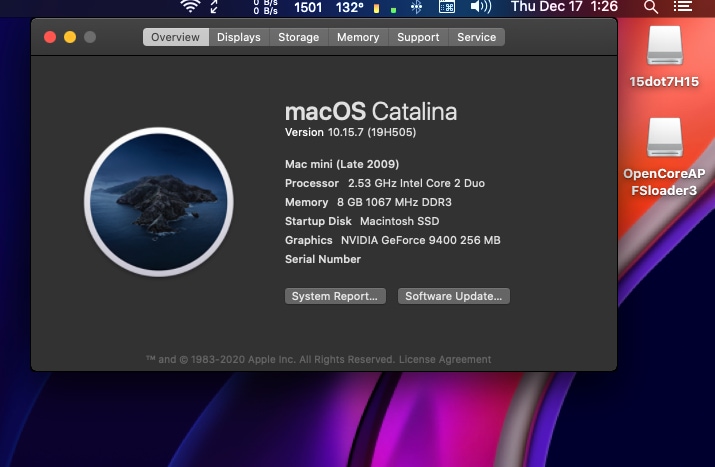Click the NVIDIA GeForce 9400 256 MB value
The height and width of the screenshot is (467, 715).
420,240
